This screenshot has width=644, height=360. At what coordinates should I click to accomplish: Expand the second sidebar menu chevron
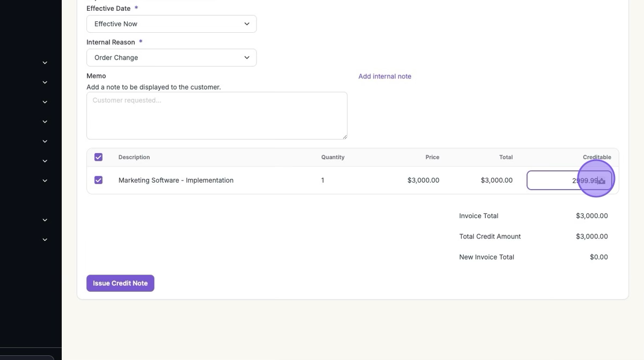coord(45,83)
